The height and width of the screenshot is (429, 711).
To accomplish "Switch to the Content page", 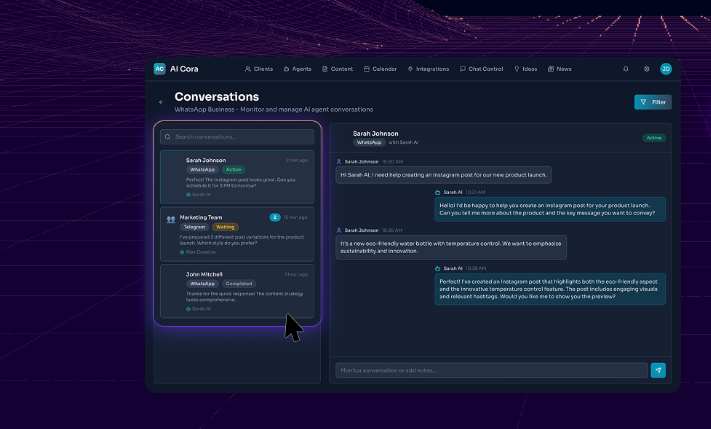I will 337,69.
